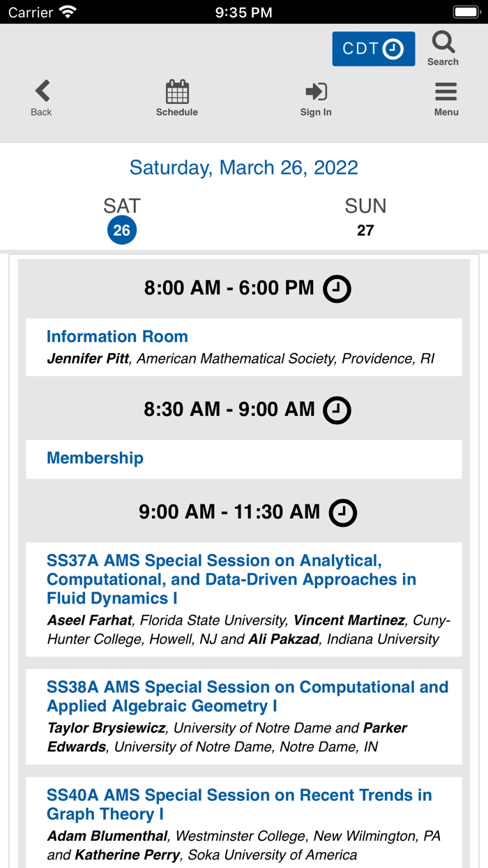488x868 pixels.
Task: Open SS38A Applied Algebraic Geometry session
Action: coord(247,696)
